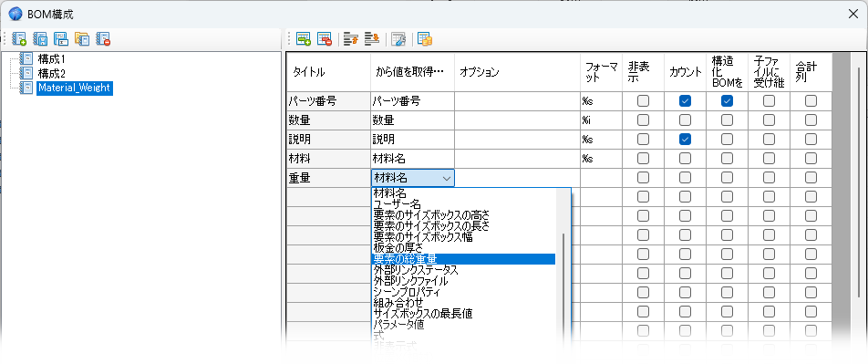The width and height of the screenshot is (868, 364).
Task: Toggle 構造化BOM checkbox for パーツ番号 row
Action: (727, 101)
